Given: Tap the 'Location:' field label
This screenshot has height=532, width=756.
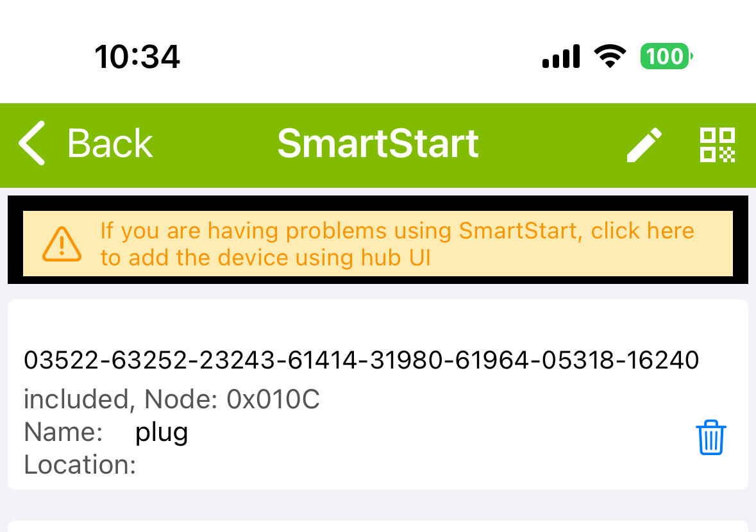Looking at the screenshot, I should [80, 465].
